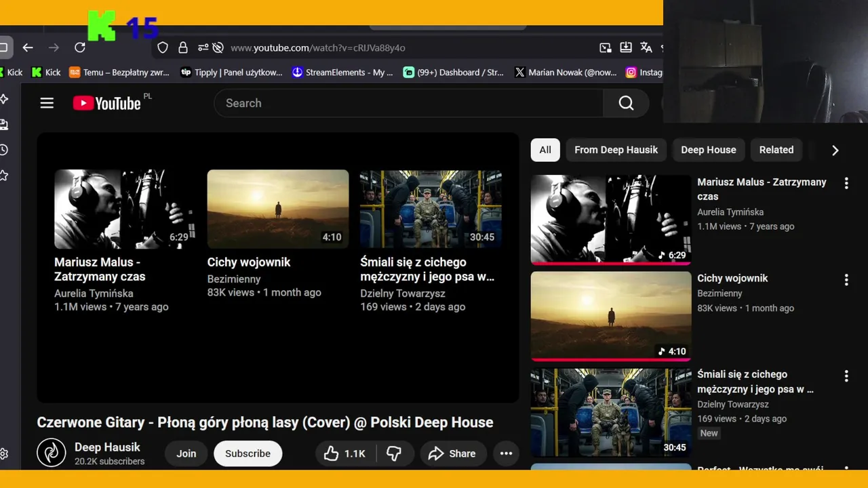Open sidebar channel Aurelia Tymińska
Screen dimensions: 868x488
(730, 212)
